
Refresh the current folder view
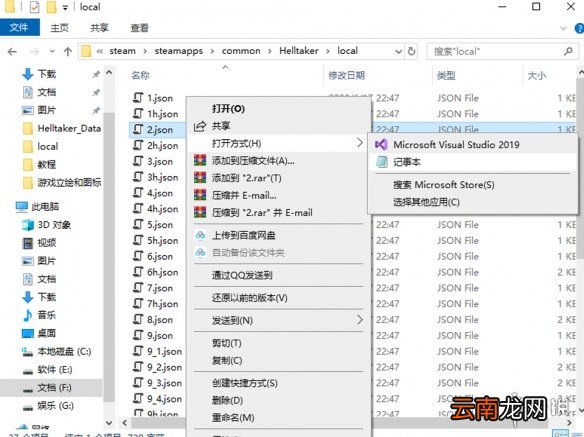pos(412,51)
